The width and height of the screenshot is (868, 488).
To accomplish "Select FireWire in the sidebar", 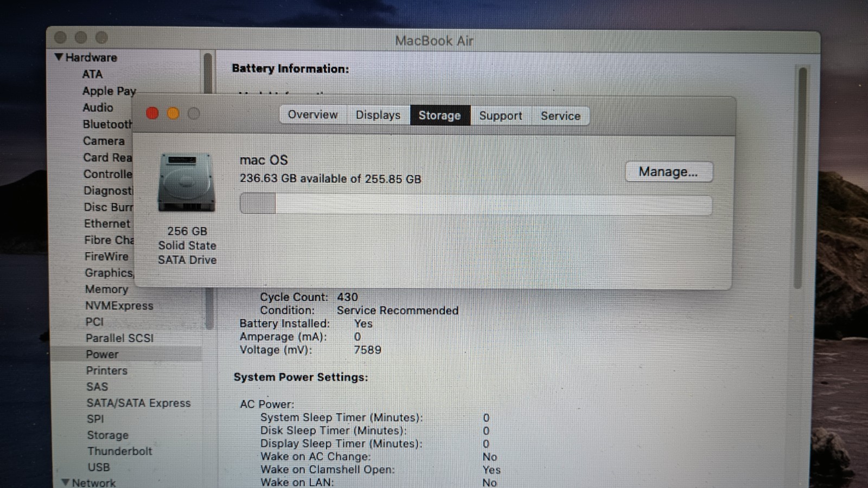I will (x=106, y=256).
